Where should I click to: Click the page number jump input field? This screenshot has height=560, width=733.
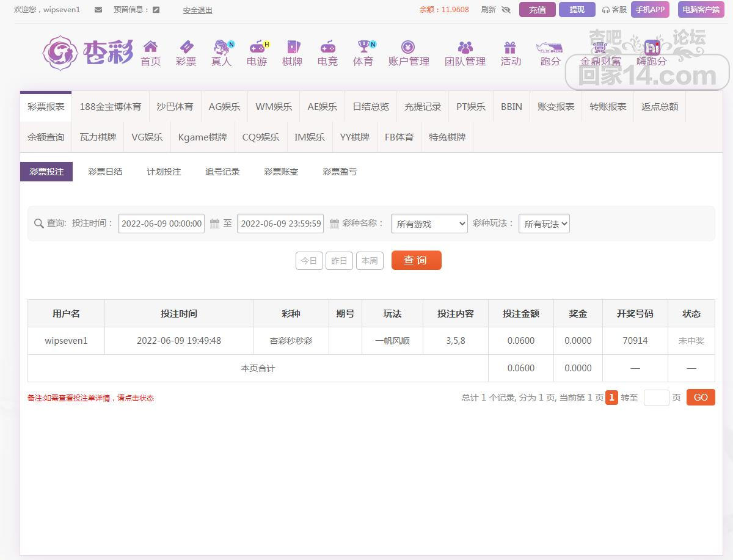[x=656, y=398]
